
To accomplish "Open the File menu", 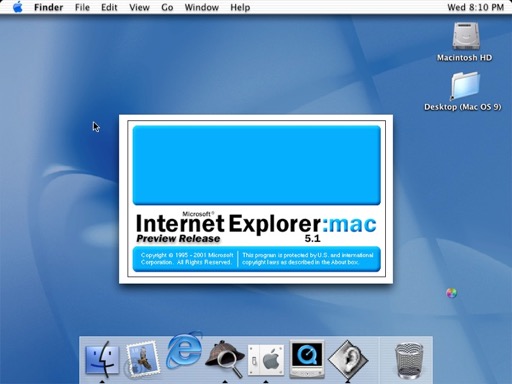I will point(82,7).
